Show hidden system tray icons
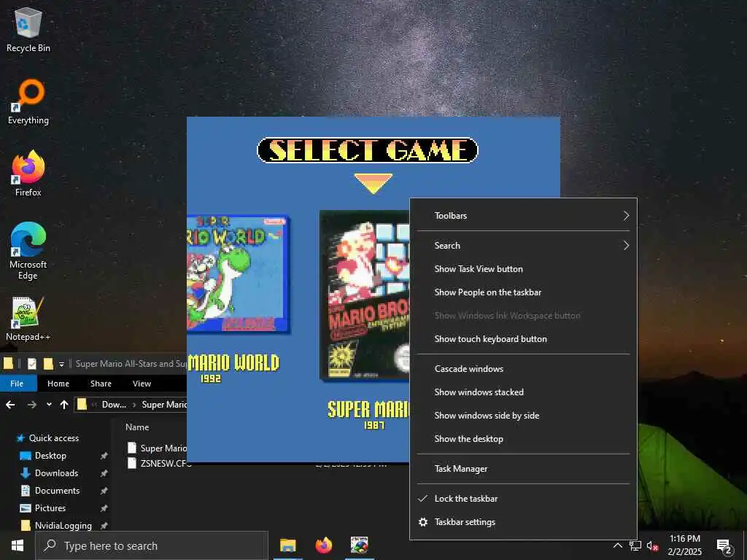The image size is (747, 560). pos(617,545)
